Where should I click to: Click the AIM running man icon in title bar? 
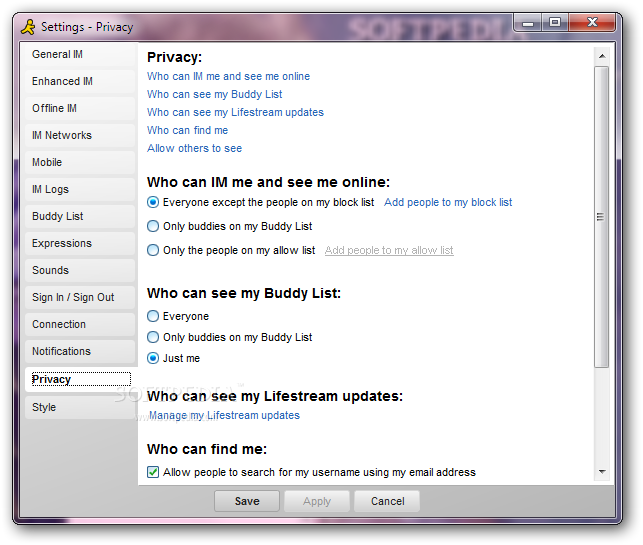pyautogui.click(x=29, y=27)
